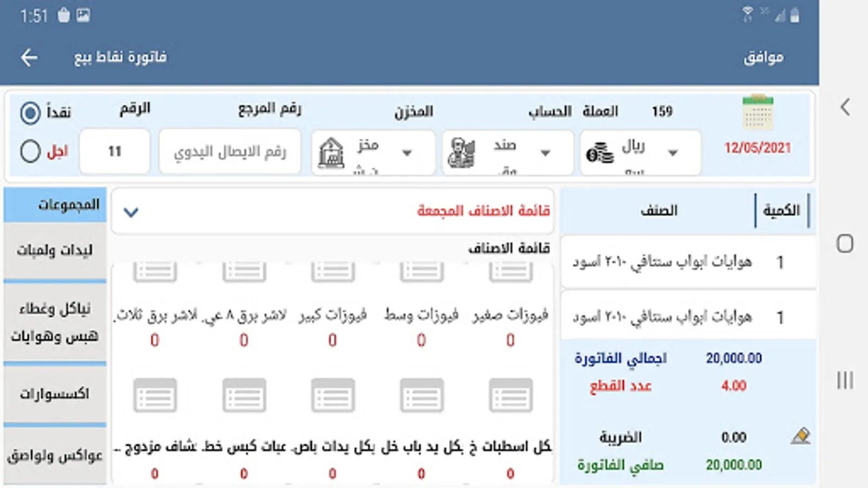The height and width of the screenshot is (488, 868).
Task: Tap Android back chevron in nav bar
Action: (845, 107)
